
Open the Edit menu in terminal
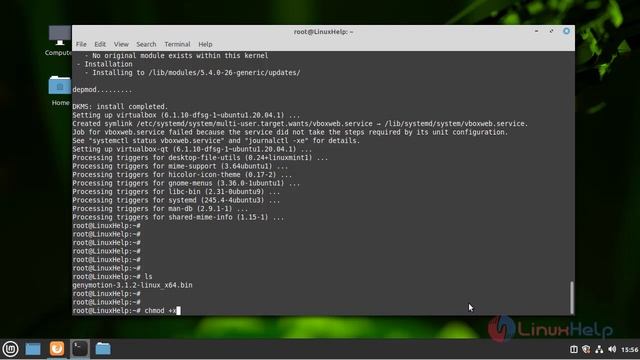coord(100,44)
